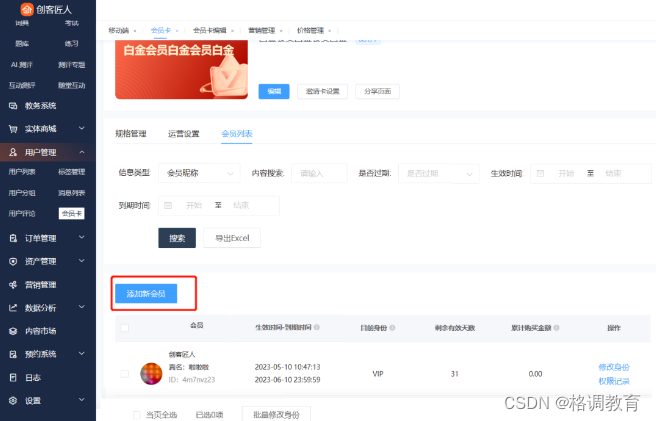
Task: Close the 营销管理 tab
Action: [x=281, y=31]
